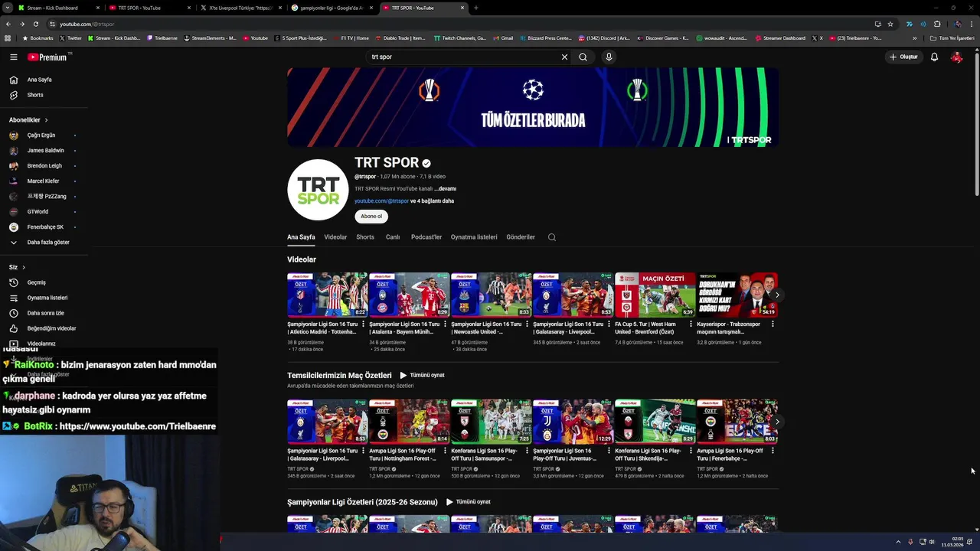
Task: Expand channel description with ...devamı
Action: (x=446, y=189)
